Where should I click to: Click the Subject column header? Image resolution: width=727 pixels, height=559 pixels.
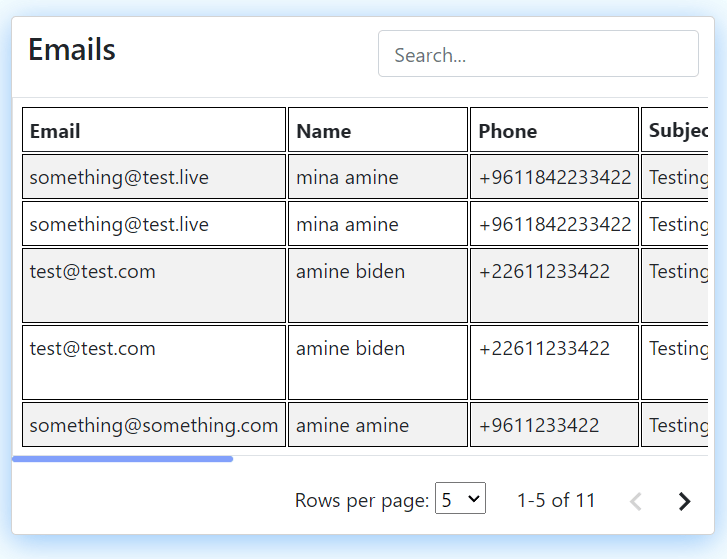tap(675, 130)
